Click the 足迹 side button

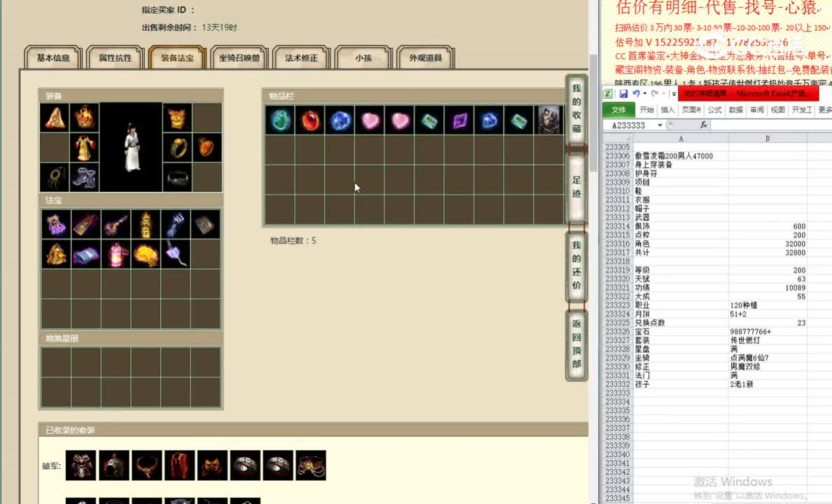click(576, 187)
